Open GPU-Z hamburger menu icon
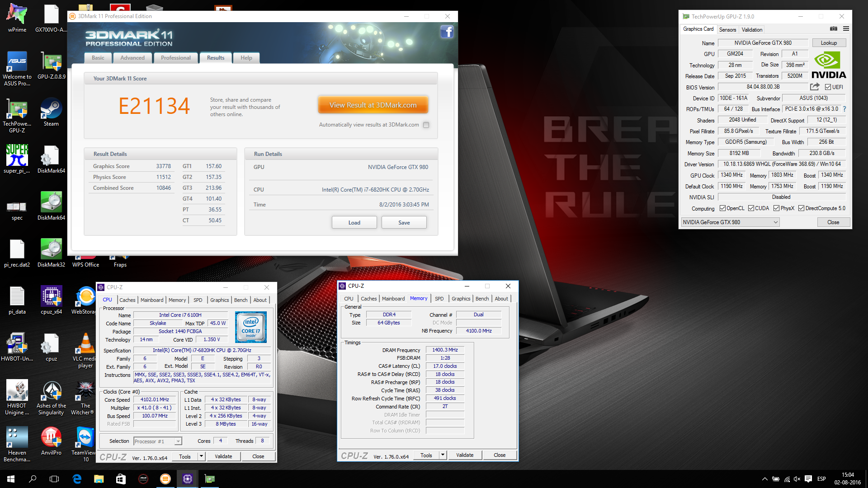The height and width of the screenshot is (488, 868). (x=846, y=29)
